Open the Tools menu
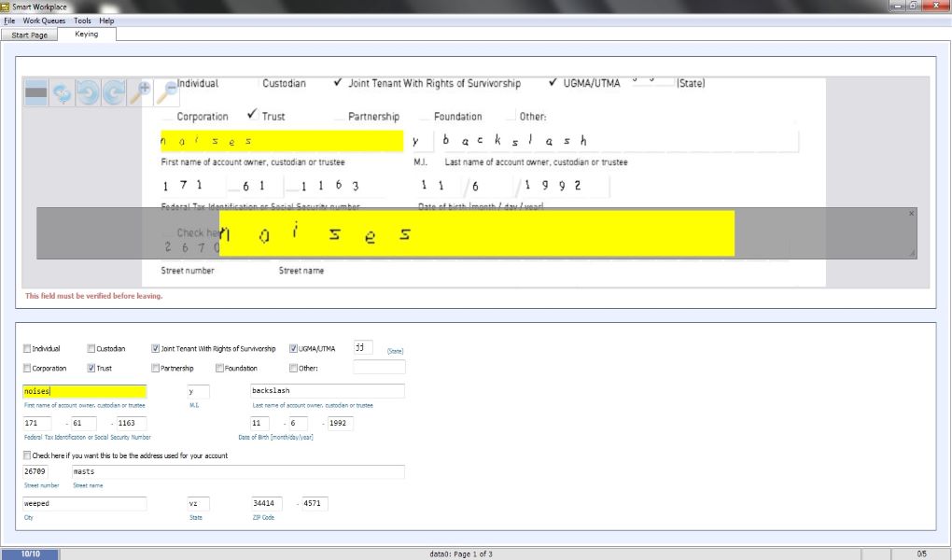The image size is (952, 560). [x=82, y=21]
